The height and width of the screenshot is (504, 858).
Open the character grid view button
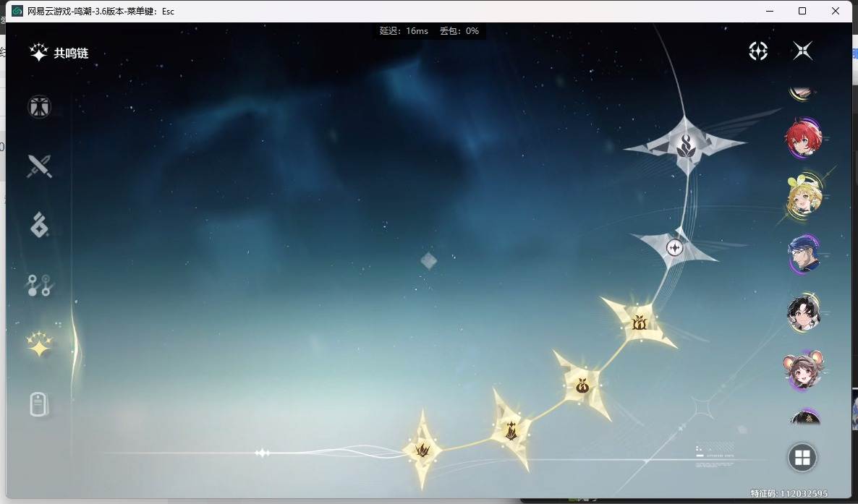tap(802, 458)
